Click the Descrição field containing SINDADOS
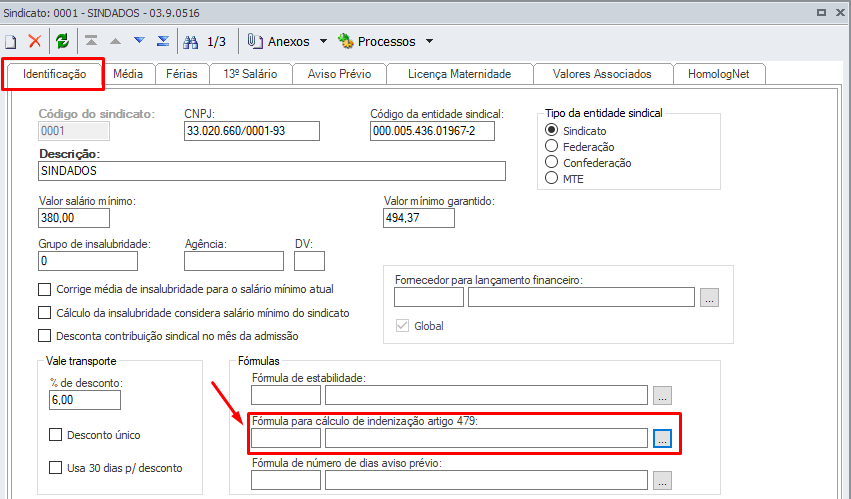851x499 pixels. [x=272, y=171]
